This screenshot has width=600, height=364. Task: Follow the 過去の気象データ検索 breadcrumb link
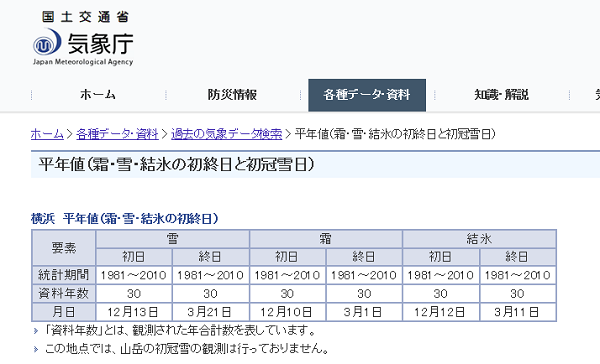coord(227,134)
